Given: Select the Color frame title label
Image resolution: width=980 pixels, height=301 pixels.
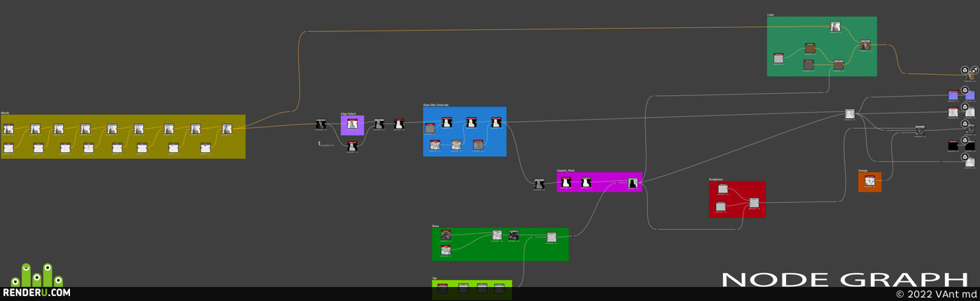Looking at the screenshot, I should pos(771,15).
